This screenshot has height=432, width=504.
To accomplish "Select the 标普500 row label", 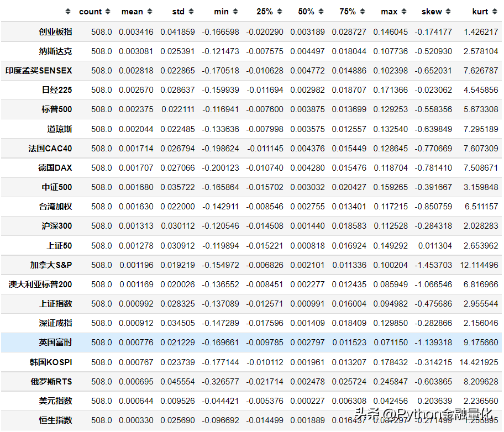I will coord(56,109).
